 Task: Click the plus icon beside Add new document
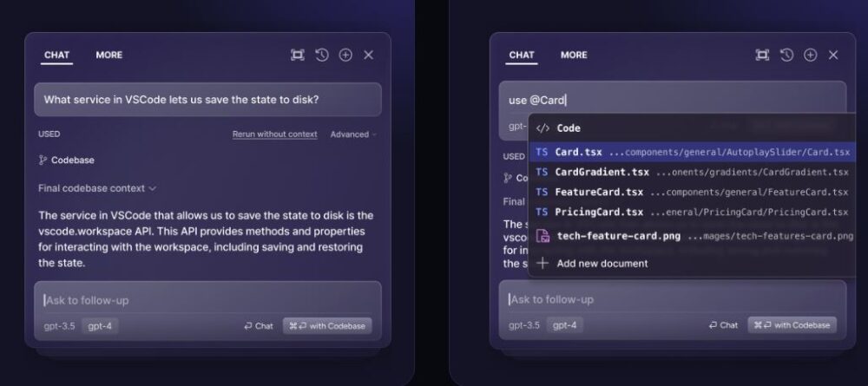coord(543,263)
